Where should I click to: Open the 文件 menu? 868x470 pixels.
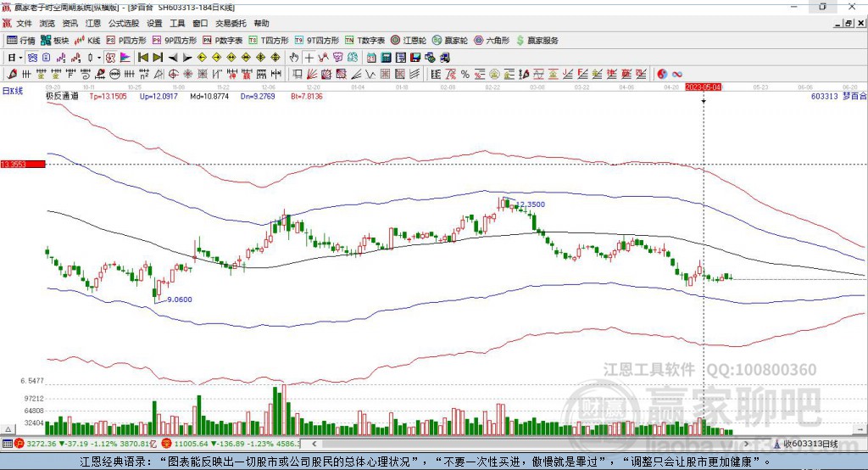pos(24,23)
